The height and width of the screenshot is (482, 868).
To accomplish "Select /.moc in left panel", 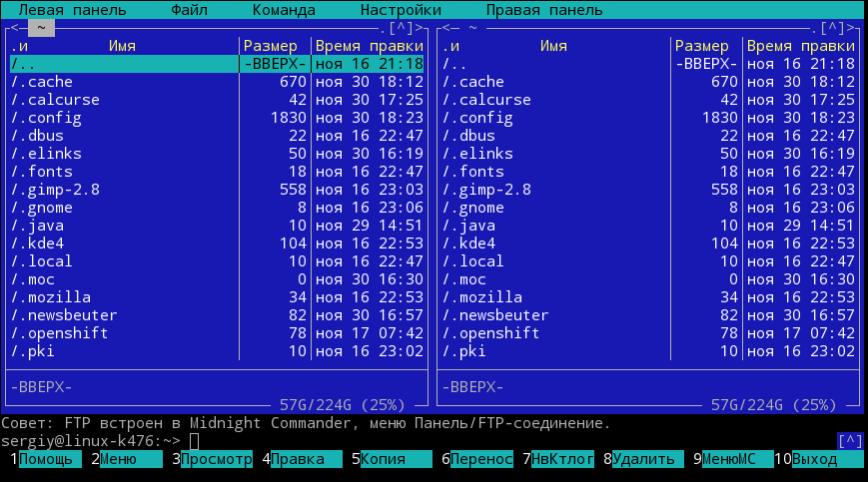I will coord(217,279).
